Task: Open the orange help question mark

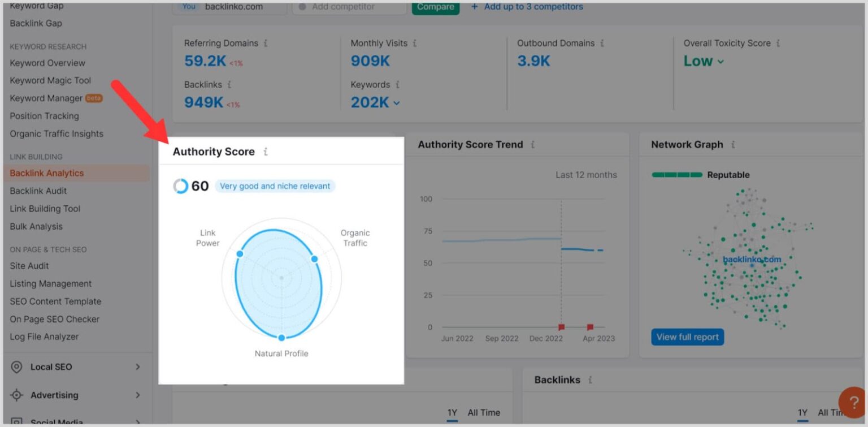Action: (x=853, y=403)
